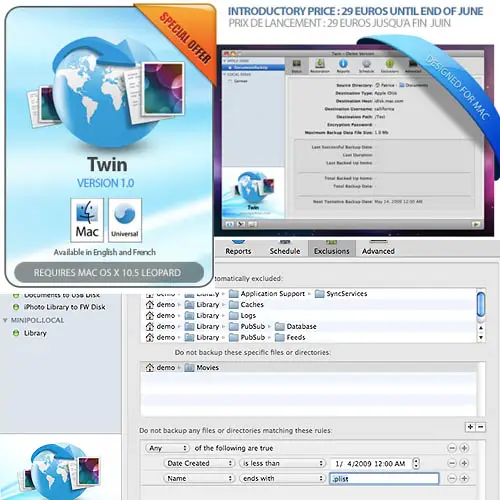
Task: Click the Special Offer corner ribbon
Action: click(x=185, y=38)
